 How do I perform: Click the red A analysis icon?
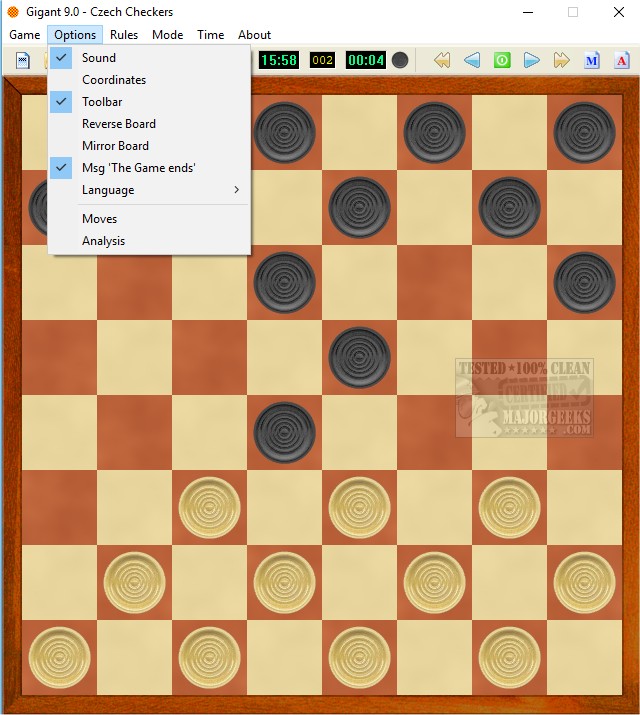point(622,60)
